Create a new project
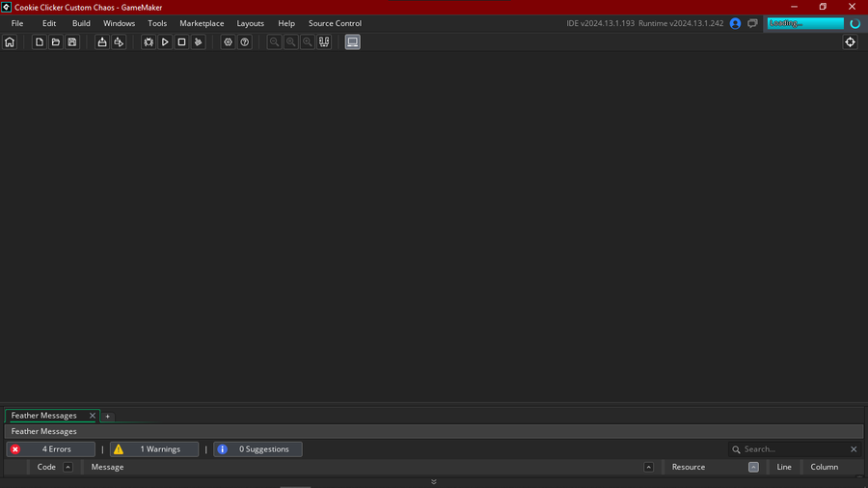Image resolution: width=868 pixels, height=488 pixels. 39,42
